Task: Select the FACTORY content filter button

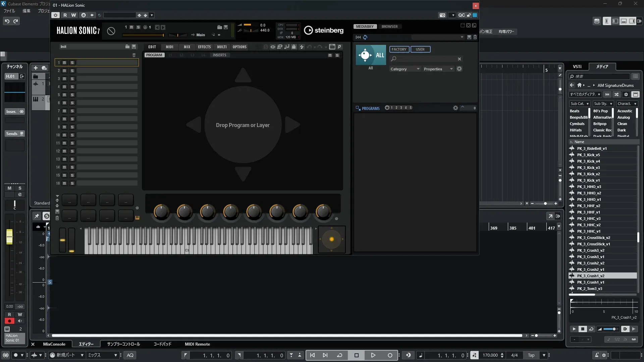Action: click(399, 49)
